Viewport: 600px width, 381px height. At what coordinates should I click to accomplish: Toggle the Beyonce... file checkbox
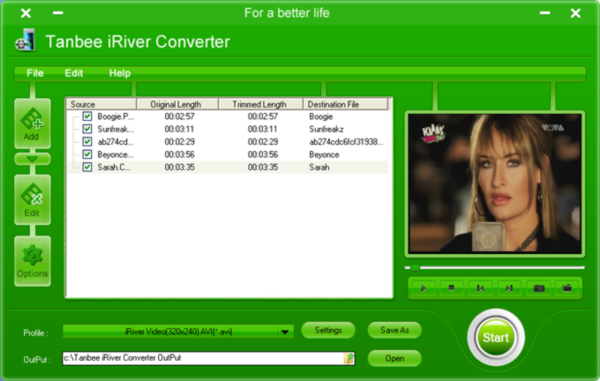point(87,155)
